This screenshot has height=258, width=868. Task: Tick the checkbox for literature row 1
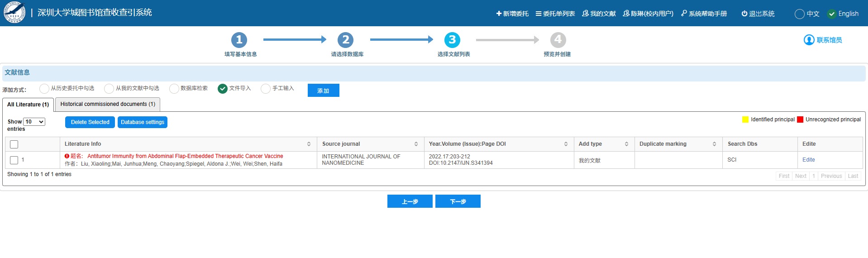(x=14, y=160)
